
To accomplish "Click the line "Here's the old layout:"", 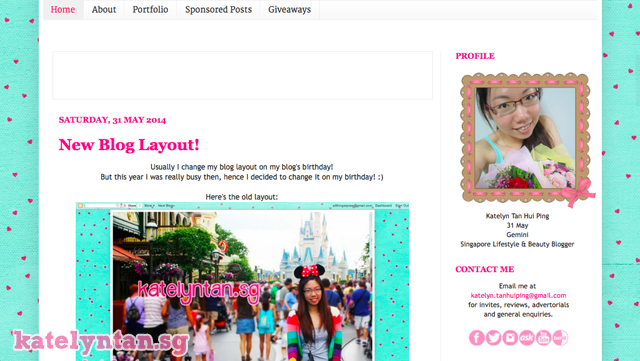I will (x=242, y=197).
